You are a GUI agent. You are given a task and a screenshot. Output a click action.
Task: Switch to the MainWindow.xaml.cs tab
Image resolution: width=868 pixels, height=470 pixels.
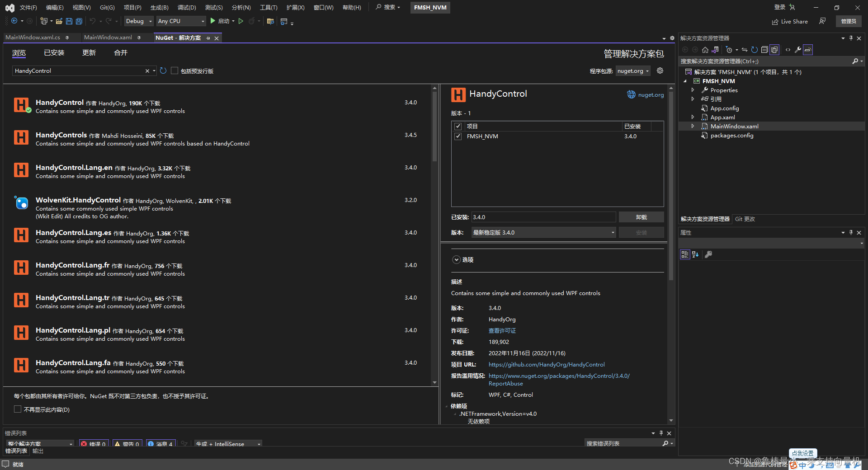coord(33,38)
